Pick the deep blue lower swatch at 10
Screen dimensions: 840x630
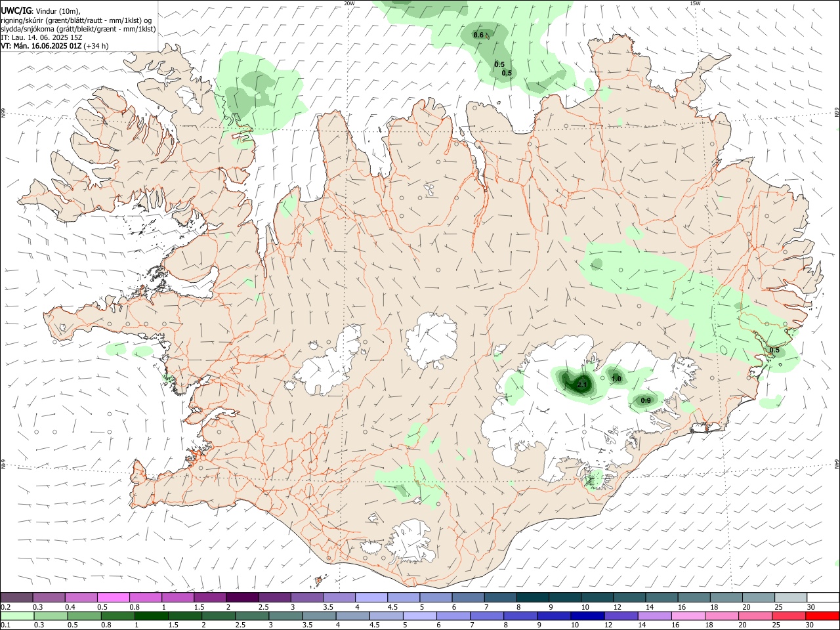point(587,616)
